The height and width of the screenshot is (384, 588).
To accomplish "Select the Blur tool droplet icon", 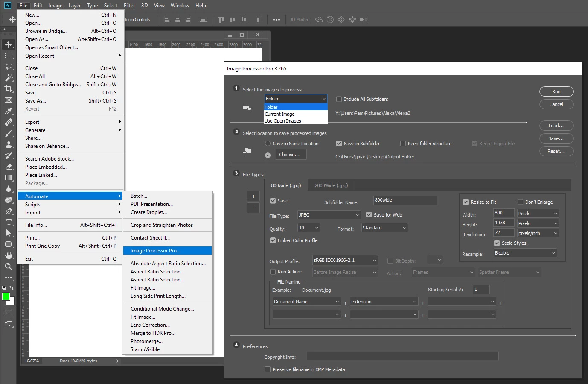I will (x=9, y=189).
